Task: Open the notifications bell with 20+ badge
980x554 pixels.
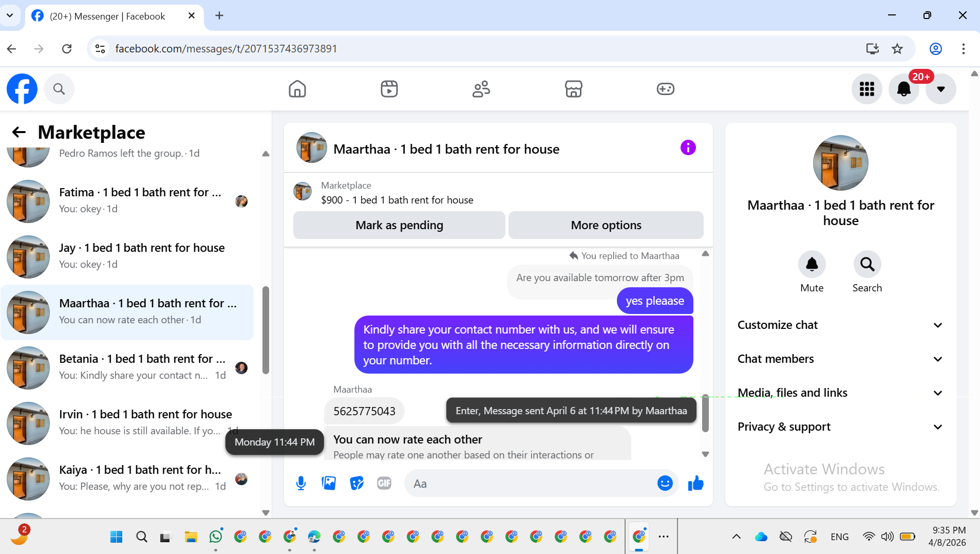Action: (x=904, y=89)
